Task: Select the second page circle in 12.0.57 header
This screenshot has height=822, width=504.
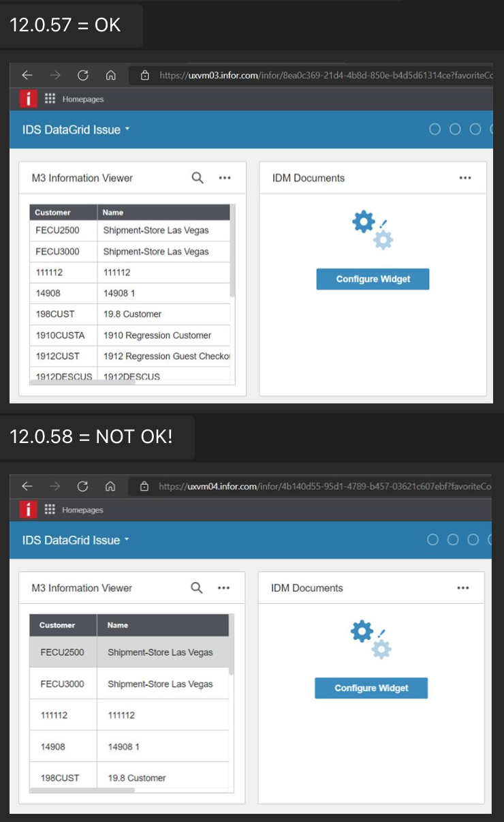Action: [x=456, y=130]
